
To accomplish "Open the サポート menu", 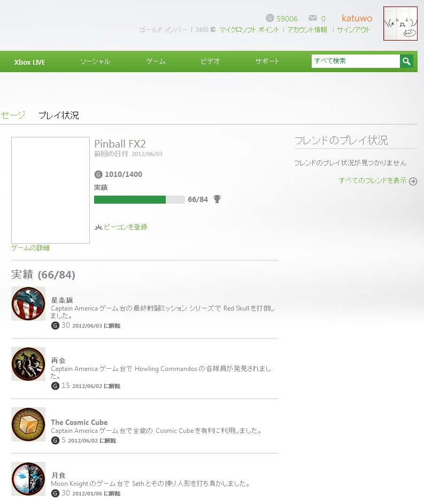I will coord(267,61).
